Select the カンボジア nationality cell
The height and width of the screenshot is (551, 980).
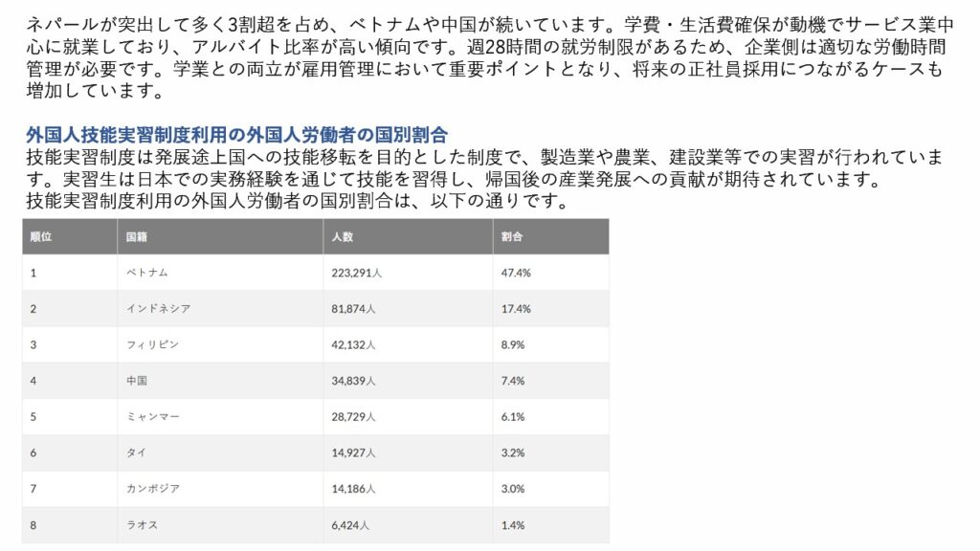[x=220, y=489]
